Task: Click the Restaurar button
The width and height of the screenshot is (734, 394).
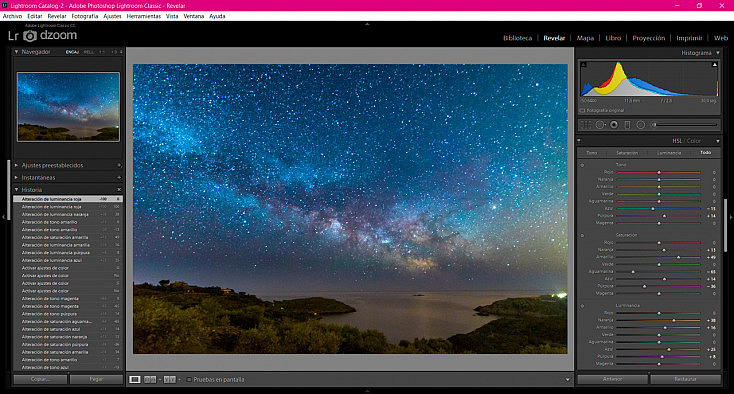Action: pos(686,379)
